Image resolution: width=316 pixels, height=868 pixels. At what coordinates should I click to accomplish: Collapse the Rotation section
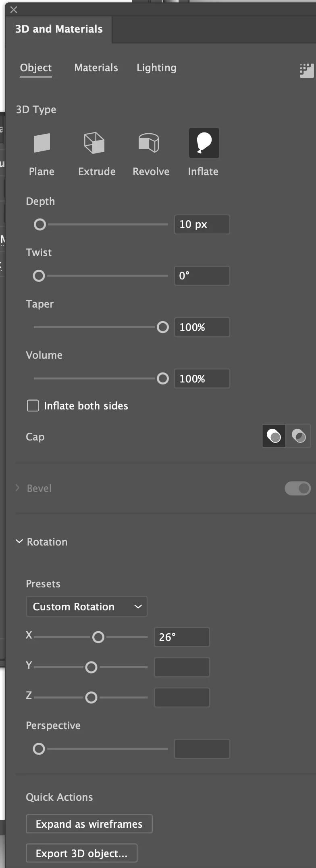tap(19, 541)
